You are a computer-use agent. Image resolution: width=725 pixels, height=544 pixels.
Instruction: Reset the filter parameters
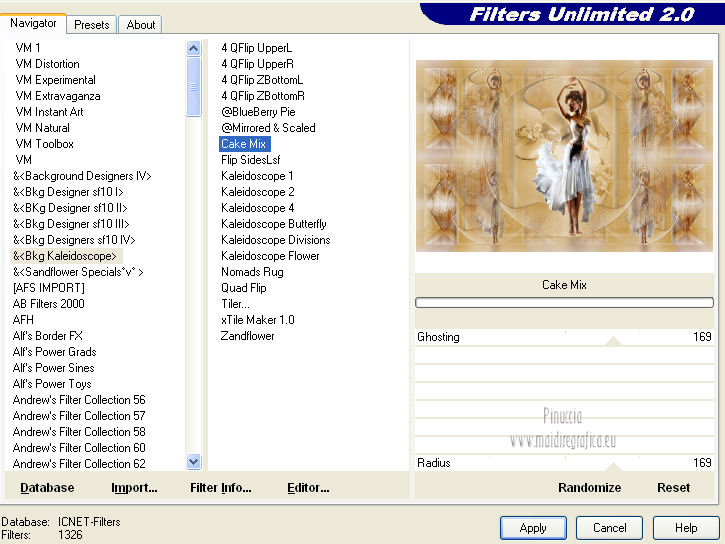[673, 488]
